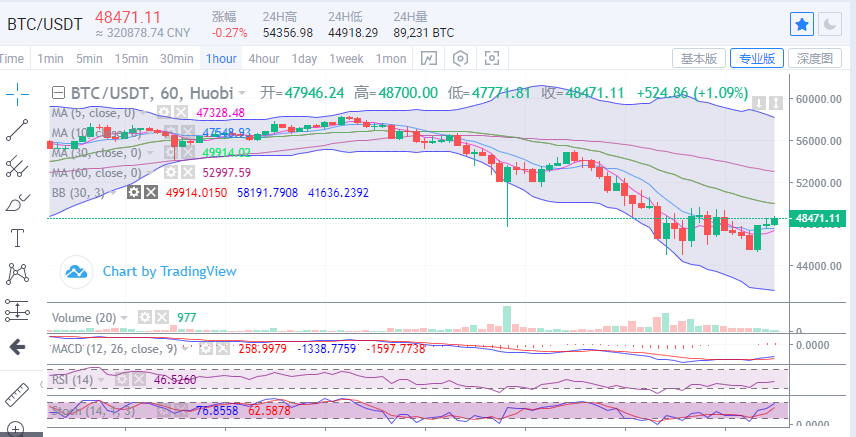Open the 深度图 depth chart
Image resolution: width=856 pixels, height=437 pixels.
(815, 58)
